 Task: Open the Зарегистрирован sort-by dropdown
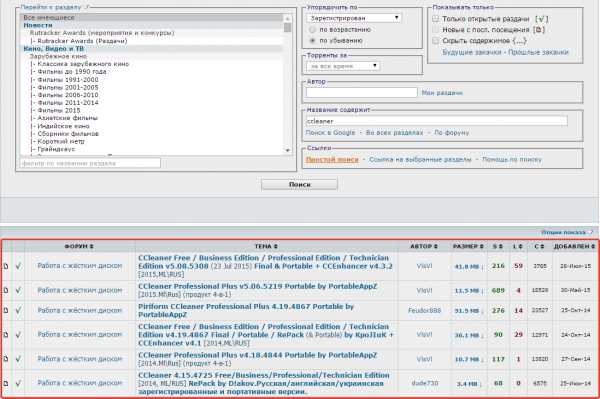(354, 18)
